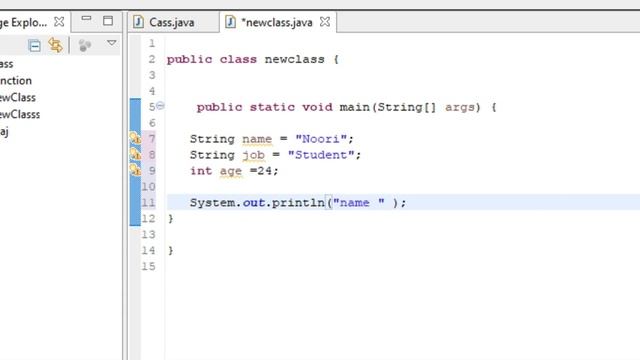Collapse all items in Package Explorer

point(34,46)
